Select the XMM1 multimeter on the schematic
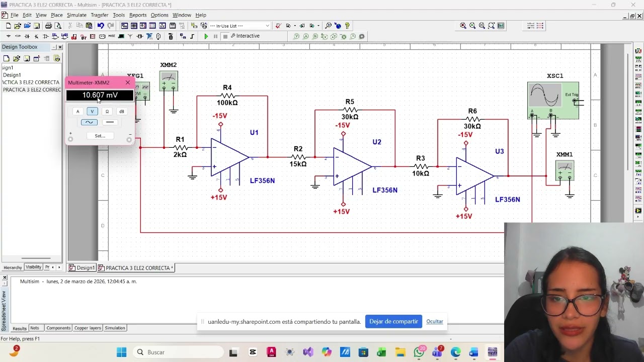 [565, 170]
